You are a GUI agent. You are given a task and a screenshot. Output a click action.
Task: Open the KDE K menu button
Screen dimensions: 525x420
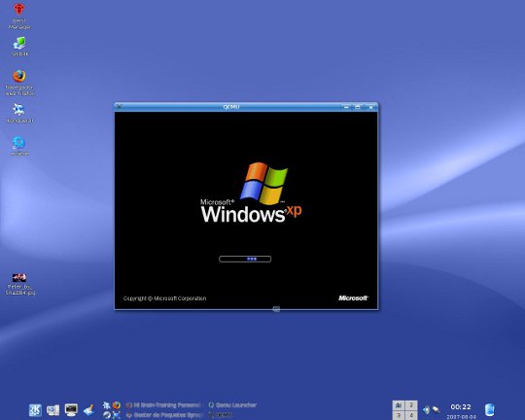click(x=35, y=410)
